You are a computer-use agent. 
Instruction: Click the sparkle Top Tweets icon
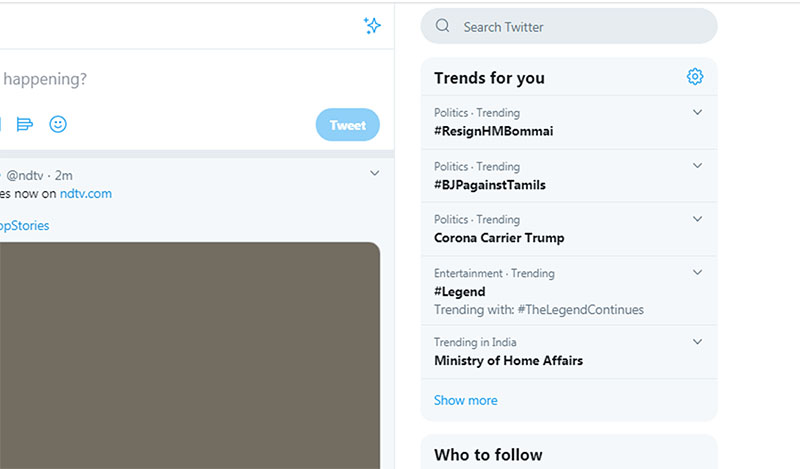[372, 26]
